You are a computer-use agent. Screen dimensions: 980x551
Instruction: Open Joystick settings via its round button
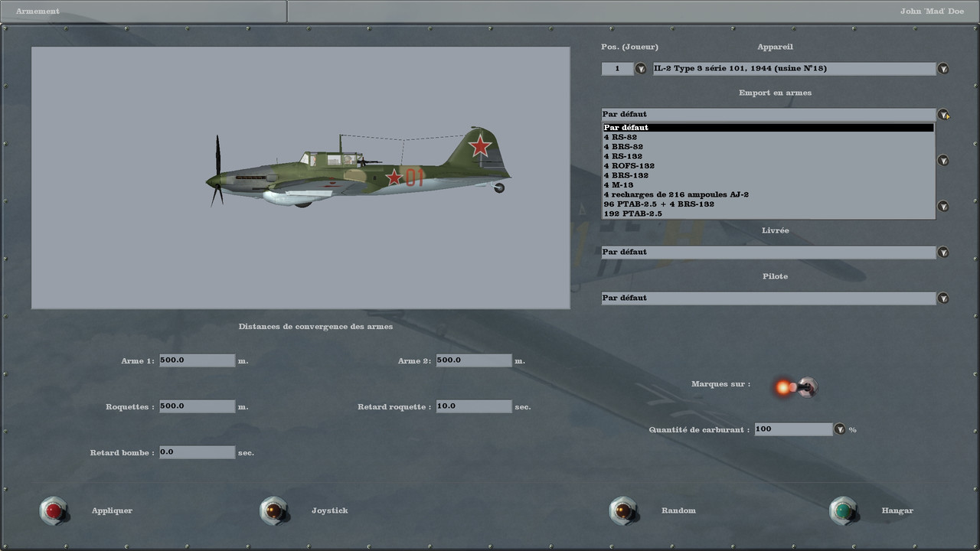point(273,510)
